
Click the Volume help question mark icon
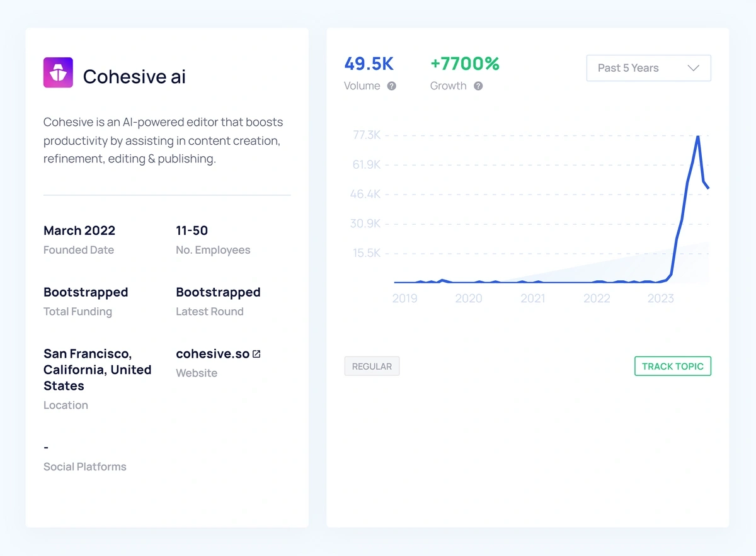click(x=392, y=86)
